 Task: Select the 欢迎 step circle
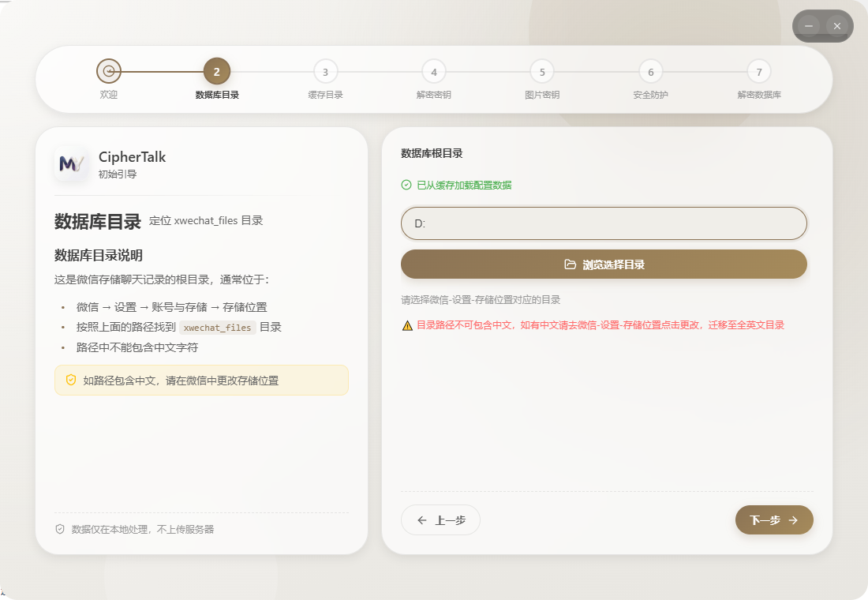coord(108,71)
